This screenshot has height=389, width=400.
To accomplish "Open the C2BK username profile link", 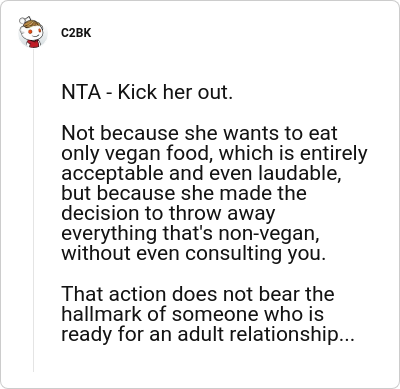I will click(76, 33).
